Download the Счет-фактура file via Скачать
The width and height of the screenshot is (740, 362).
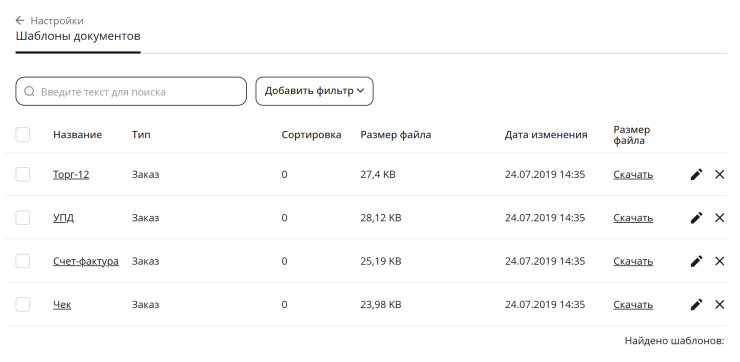pyautogui.click(x=633, y=261)
